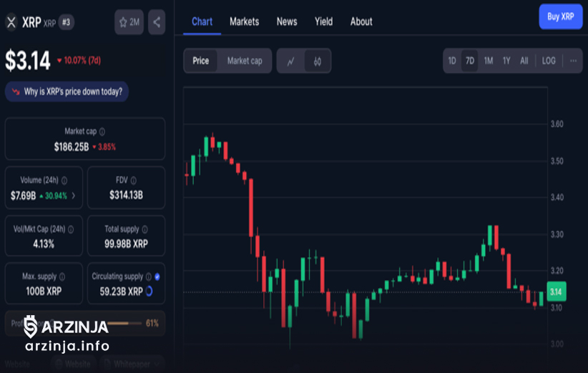This screenshot has width=588, height=373.
Task: Click FDV info icon
Action: [x=134, y=181]
